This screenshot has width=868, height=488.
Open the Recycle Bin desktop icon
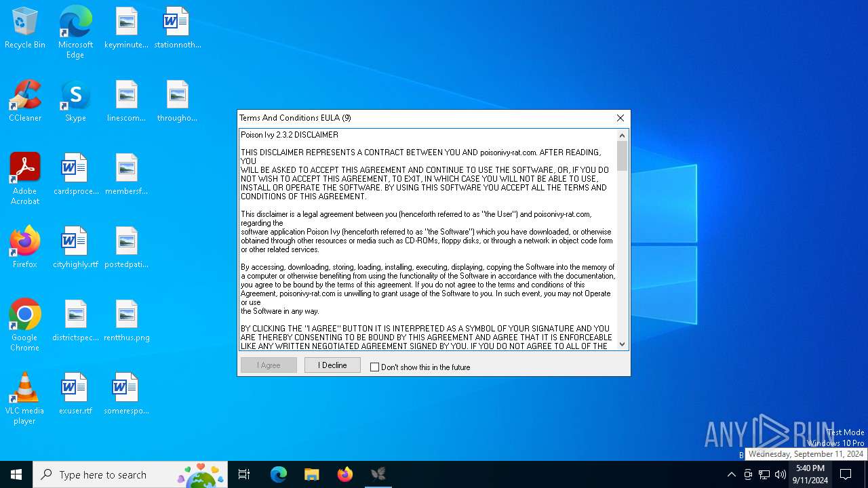pos(25,28)
